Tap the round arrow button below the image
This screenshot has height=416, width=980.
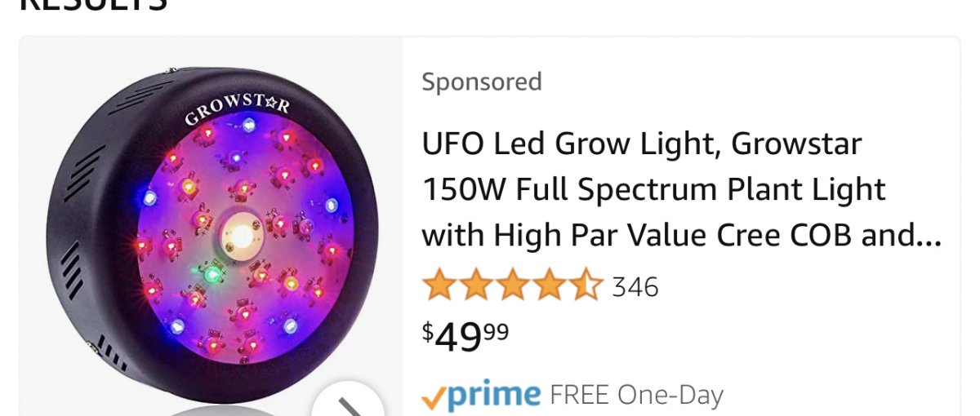(x=348, y=404)
